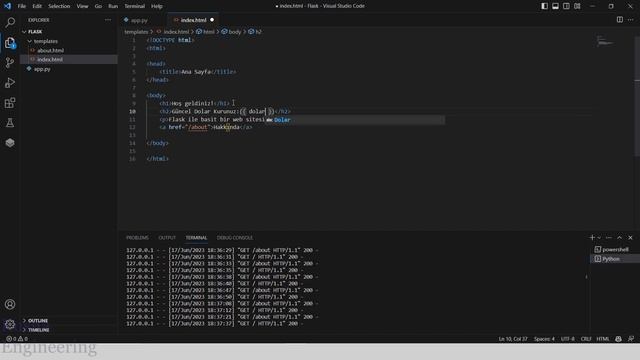Expand the TIMELINE section

69,330
